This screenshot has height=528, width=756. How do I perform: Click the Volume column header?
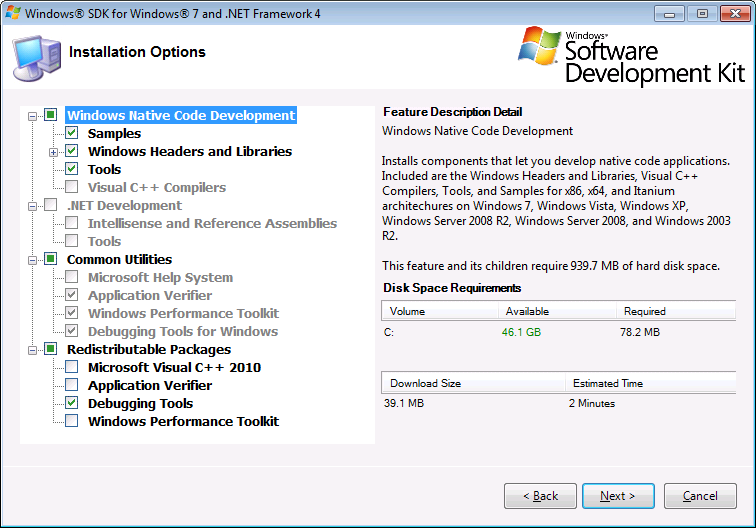[440, 311]
